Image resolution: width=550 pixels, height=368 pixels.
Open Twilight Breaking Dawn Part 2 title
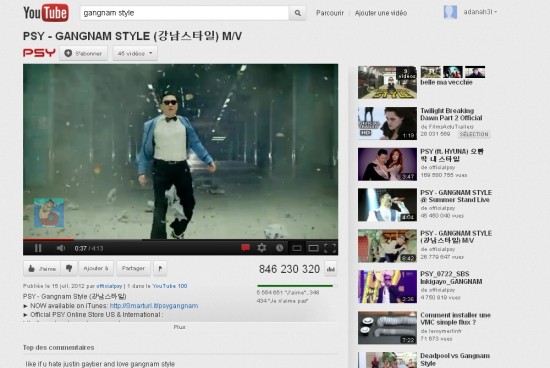click(451, 114)
